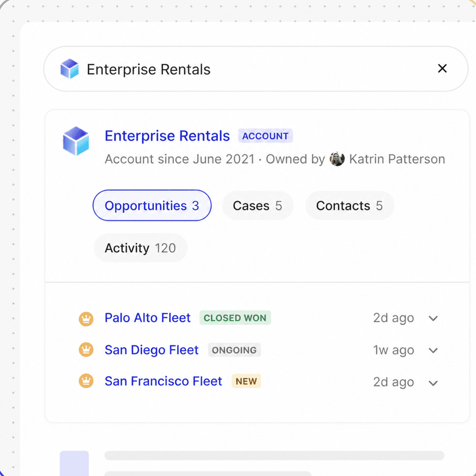Click the cube icon in search bar
Viewport: 476px width, 476px height.
[x=70, y=69]
